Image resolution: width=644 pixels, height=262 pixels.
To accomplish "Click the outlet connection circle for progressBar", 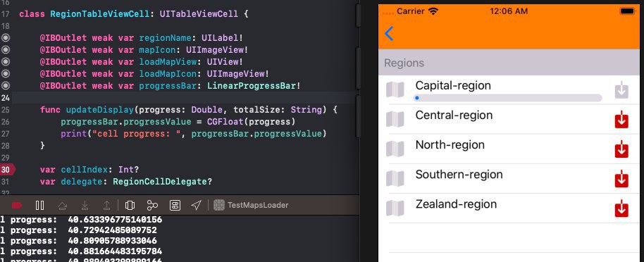I will 6,85.
